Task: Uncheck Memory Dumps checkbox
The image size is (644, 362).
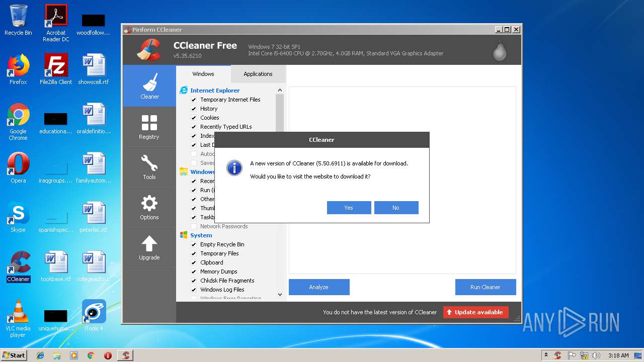Action: pyautogui.click(x=194, y=271)
